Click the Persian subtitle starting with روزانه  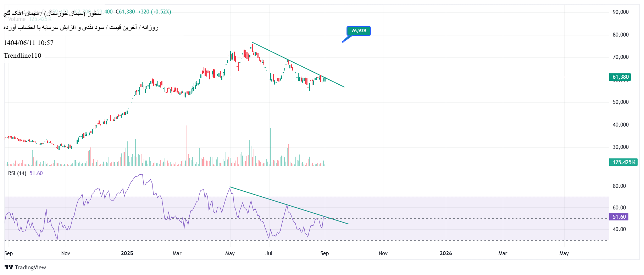(81, 27)
